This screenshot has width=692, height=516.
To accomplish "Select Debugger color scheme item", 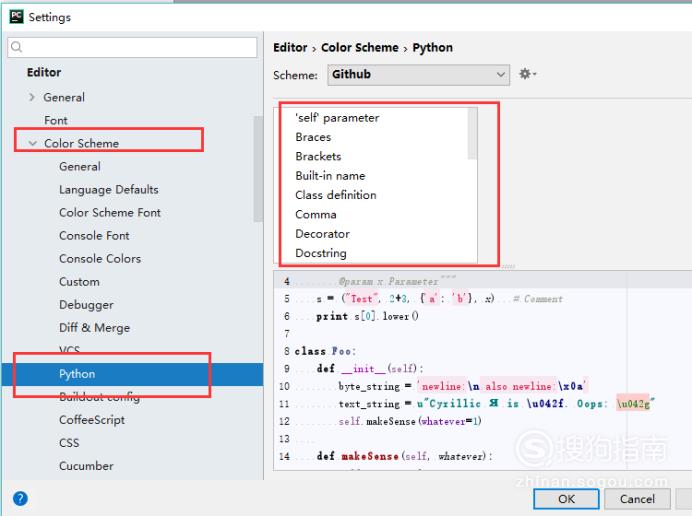I will pyautogui.click(x=86, y=305).
